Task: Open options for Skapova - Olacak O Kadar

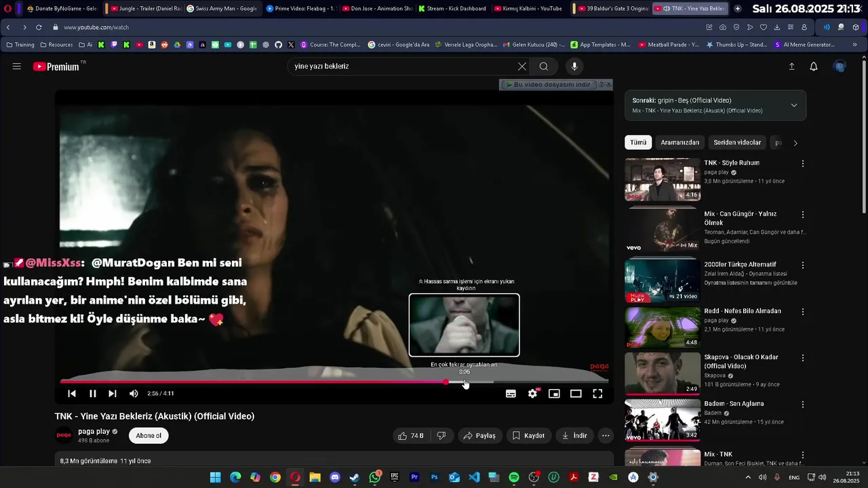Action: (x=803, y=358)
